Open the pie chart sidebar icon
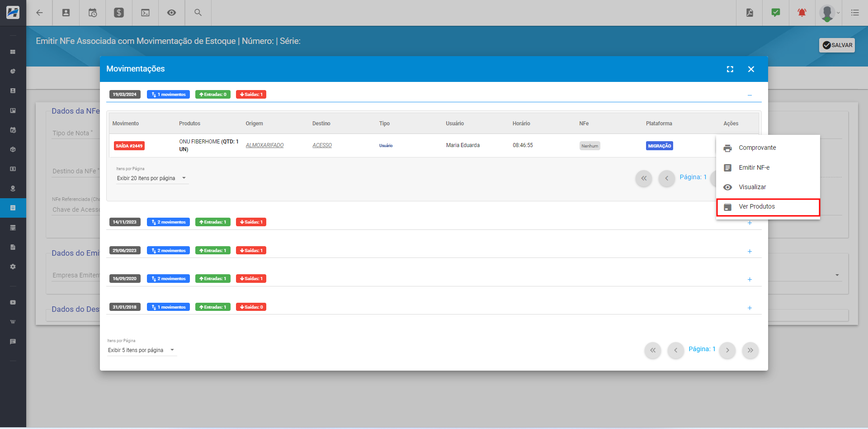 13,71
